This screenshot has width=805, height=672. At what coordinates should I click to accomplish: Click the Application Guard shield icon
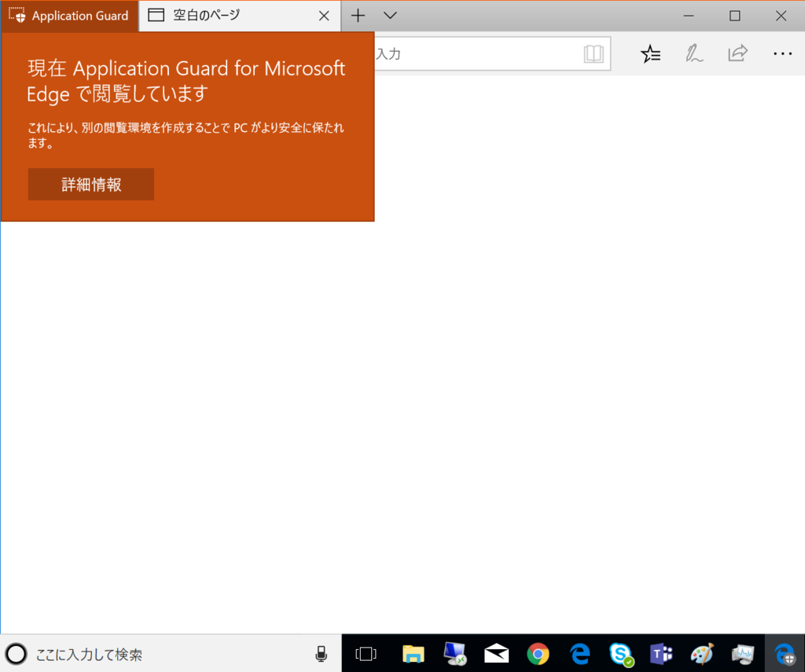(17, 15)
